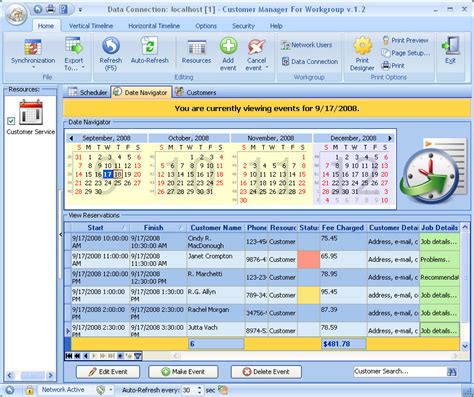Open the Horizontal Timeline ribbon tab
This screenshot has height=397, width=474.
point(154,26)
